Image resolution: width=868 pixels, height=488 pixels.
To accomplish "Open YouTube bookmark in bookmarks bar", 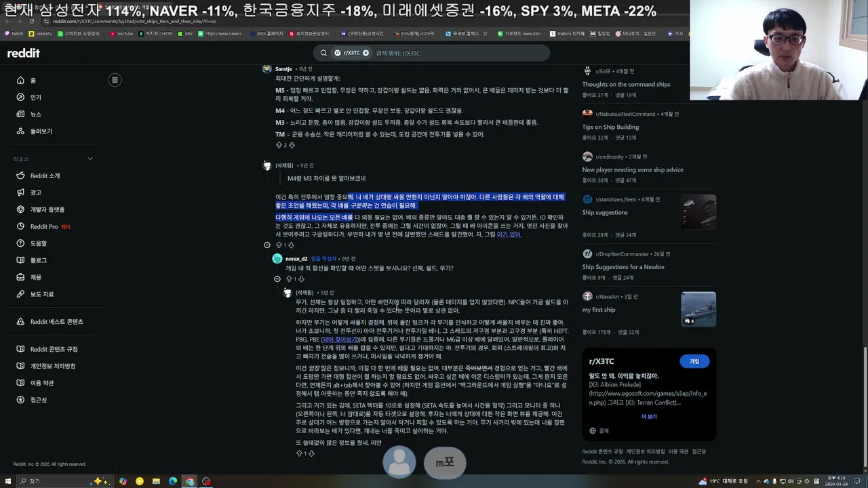I will (121, 33).
